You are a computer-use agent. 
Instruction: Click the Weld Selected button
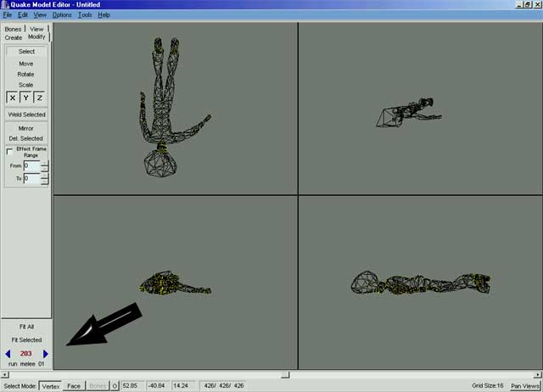tap(25, 115)
